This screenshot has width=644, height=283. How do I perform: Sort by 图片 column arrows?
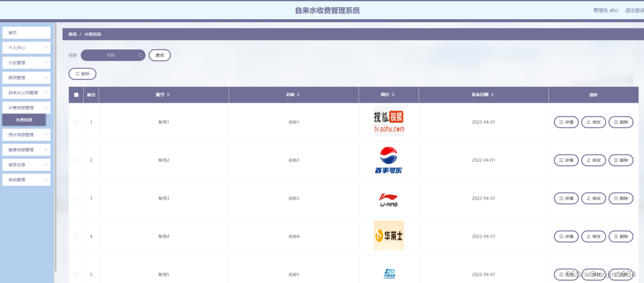(393, 95)
